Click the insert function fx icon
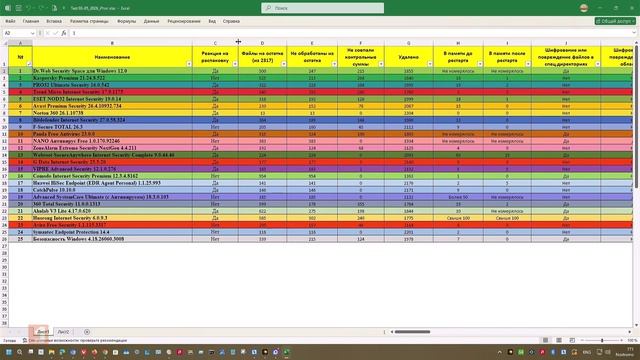This screenshot has height=360, width=640. point(64,33)
